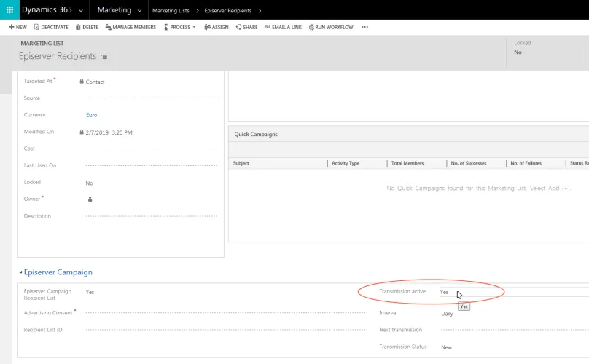
Task: Click the Locked field value No
Action: pyautogui.click(x=89, y=183)
